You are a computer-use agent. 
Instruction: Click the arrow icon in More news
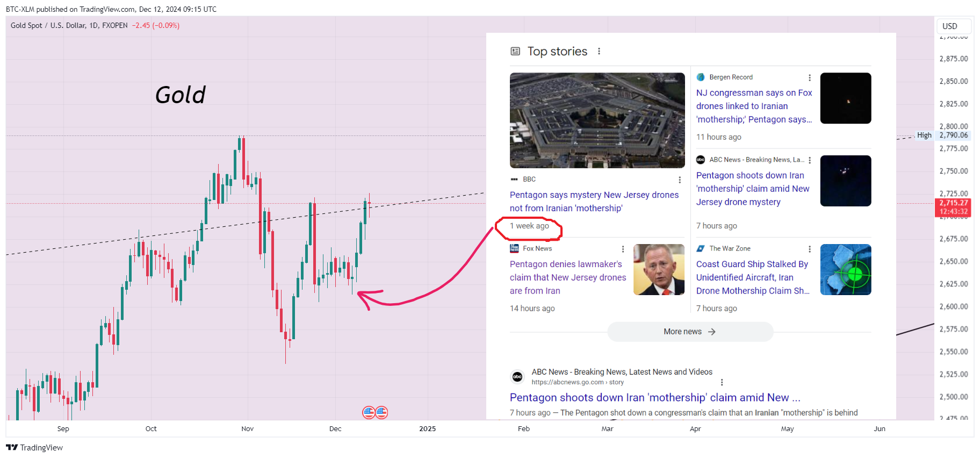tap(711, 332)
